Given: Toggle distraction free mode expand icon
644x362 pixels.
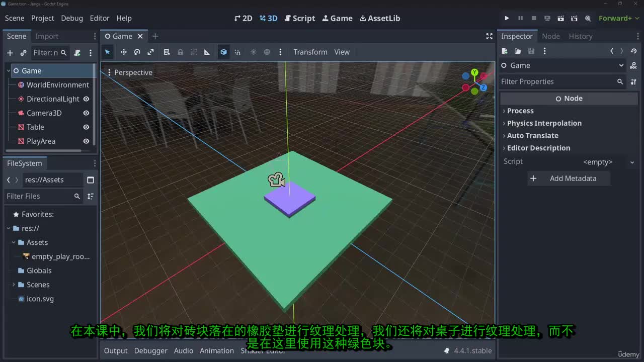Looking at the screenshot, I should click(x=489, y=36).
